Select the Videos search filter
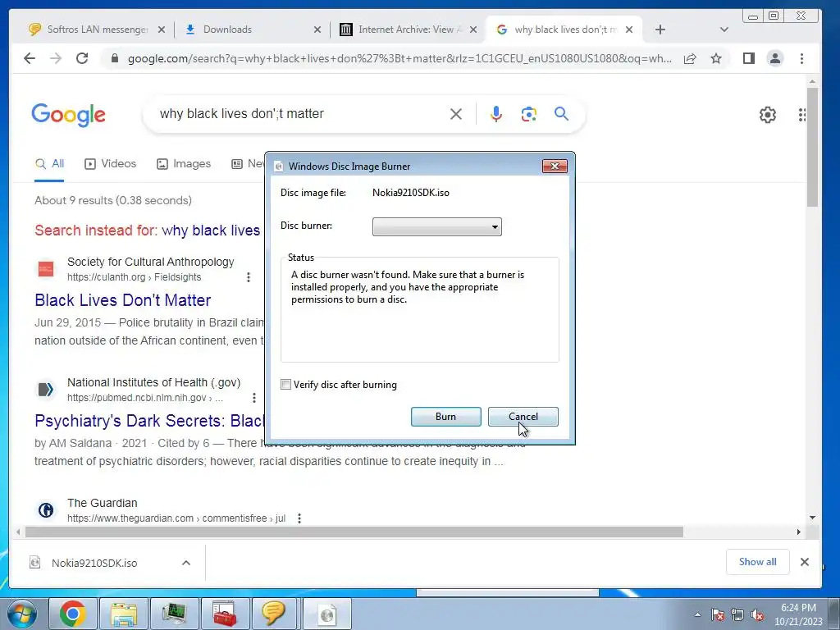Image resolution: width=840 pixels, height=630 pixels. click(111, 164)
